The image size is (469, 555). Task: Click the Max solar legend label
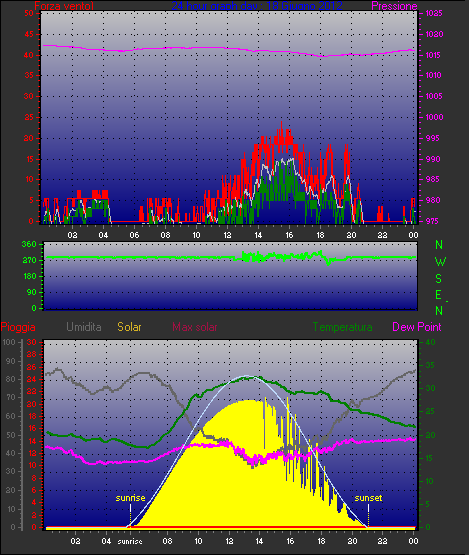click(195, 327)
